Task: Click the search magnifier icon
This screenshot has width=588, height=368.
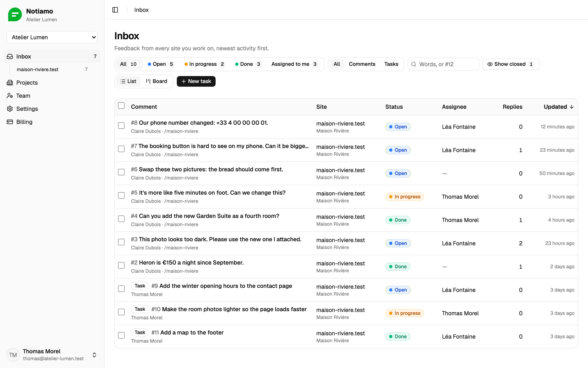Action: coord(414,64)
